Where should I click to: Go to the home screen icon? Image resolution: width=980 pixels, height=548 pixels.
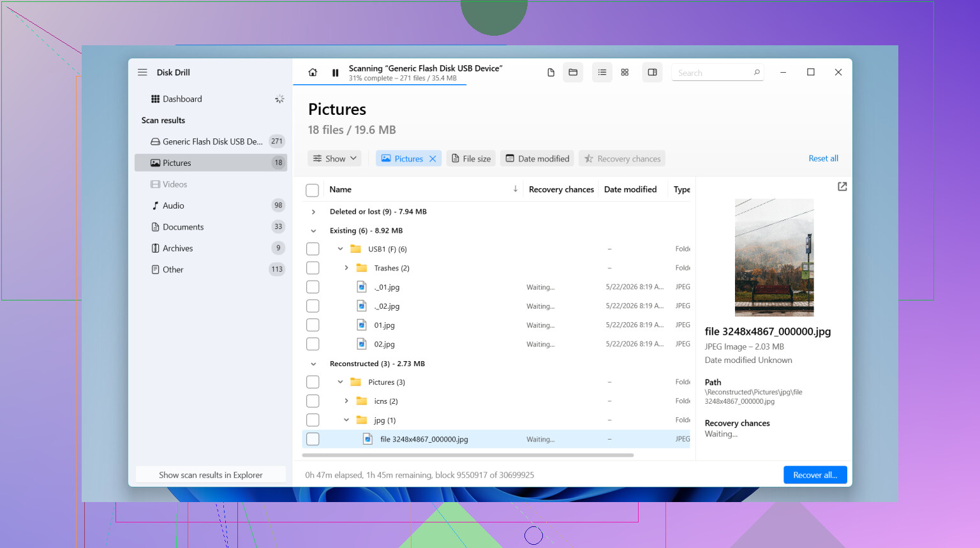coord(313,72)
